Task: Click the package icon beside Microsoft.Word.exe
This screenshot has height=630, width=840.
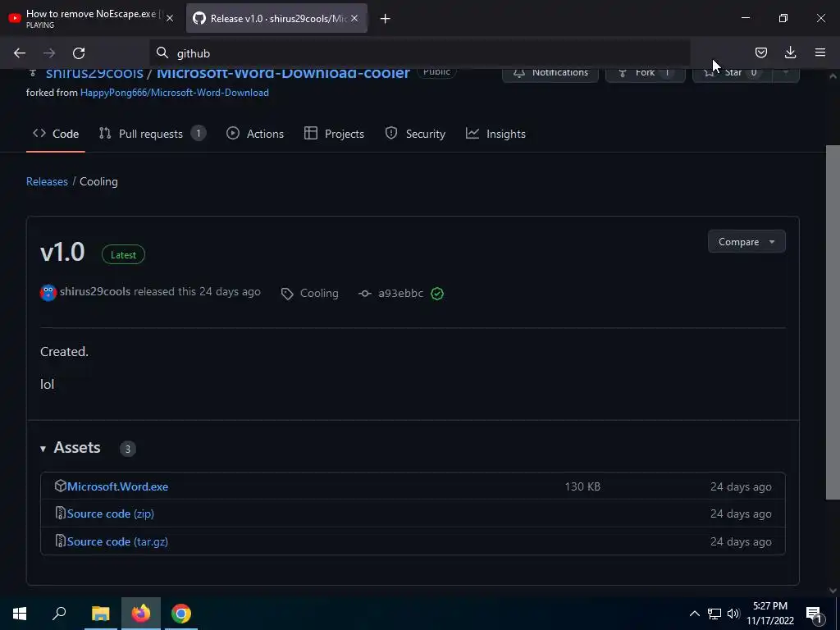Action: [x=61, y=486]
